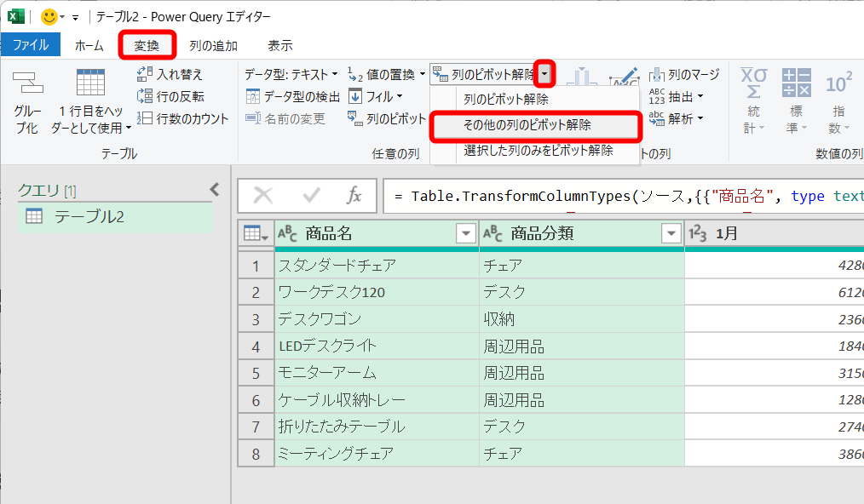Click the greyed 名前の変更 button
The width and height of the screenshot is (864, 504).
coord(285,118)
